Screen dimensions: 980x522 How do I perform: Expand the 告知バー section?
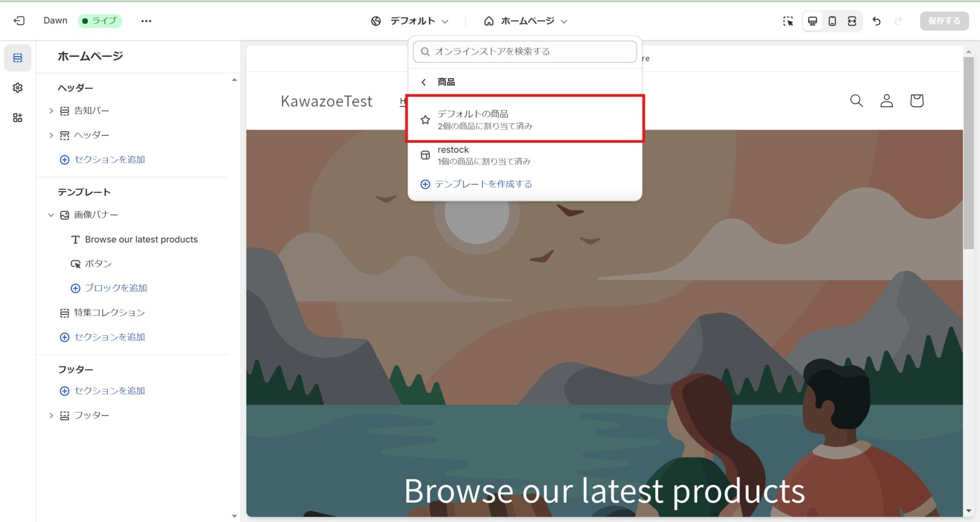[51, 111]
